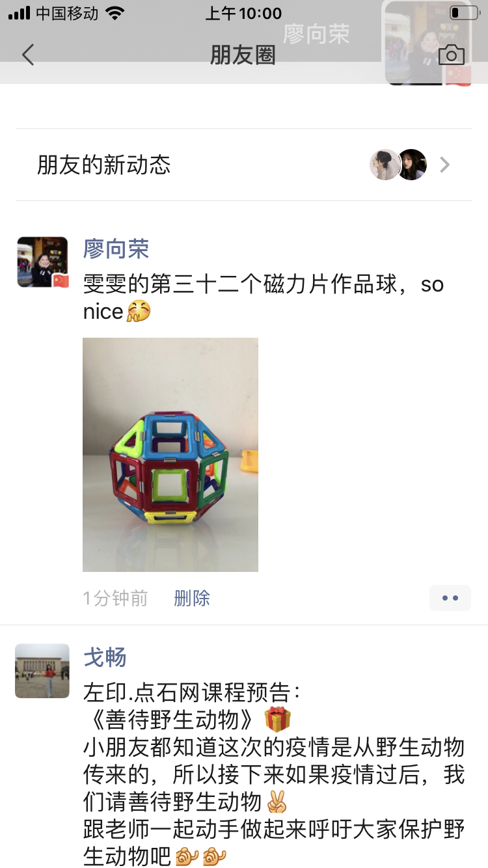Open 廖向荣's profile via name link
The width and height of the screenshot is (488, 868).
tap(116, 249)
